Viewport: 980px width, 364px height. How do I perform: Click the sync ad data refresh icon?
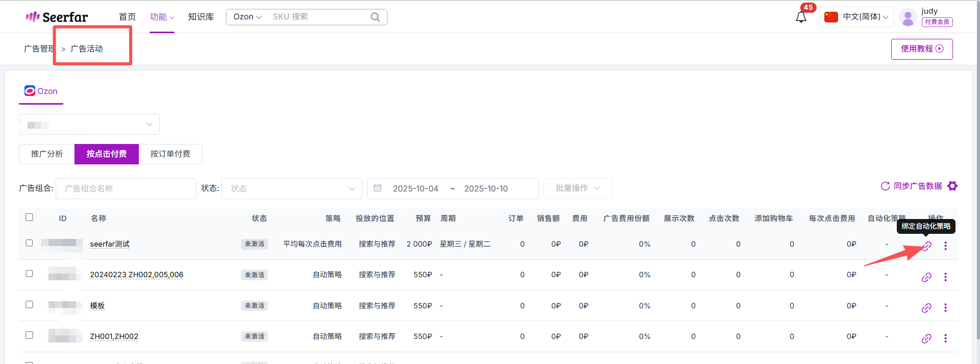pyautogui.click(x=885, y=186)
